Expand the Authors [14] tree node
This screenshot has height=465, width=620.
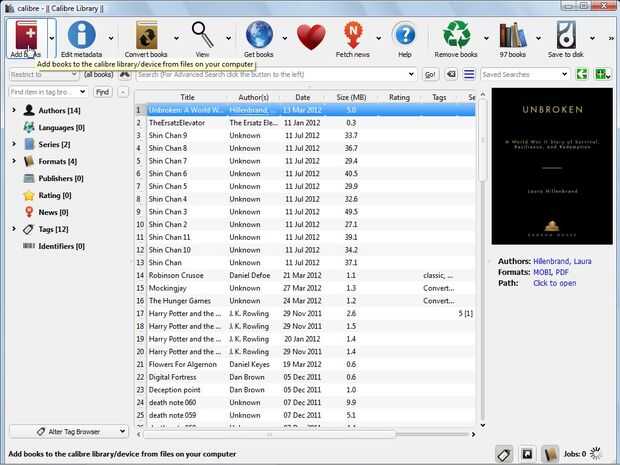coord(14,110)
